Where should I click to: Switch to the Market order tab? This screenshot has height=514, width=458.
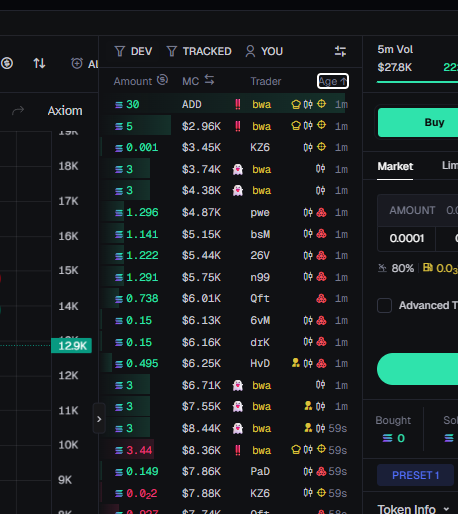coord(395,166)
